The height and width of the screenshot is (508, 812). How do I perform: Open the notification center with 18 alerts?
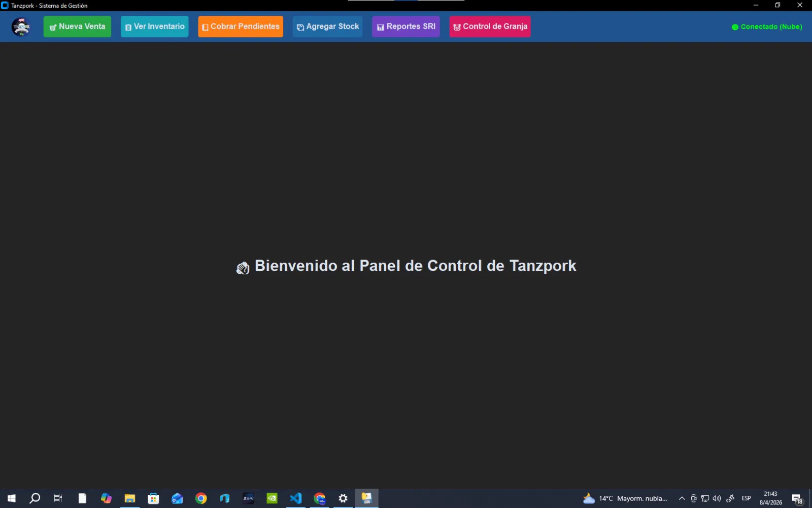coord(797,499)
